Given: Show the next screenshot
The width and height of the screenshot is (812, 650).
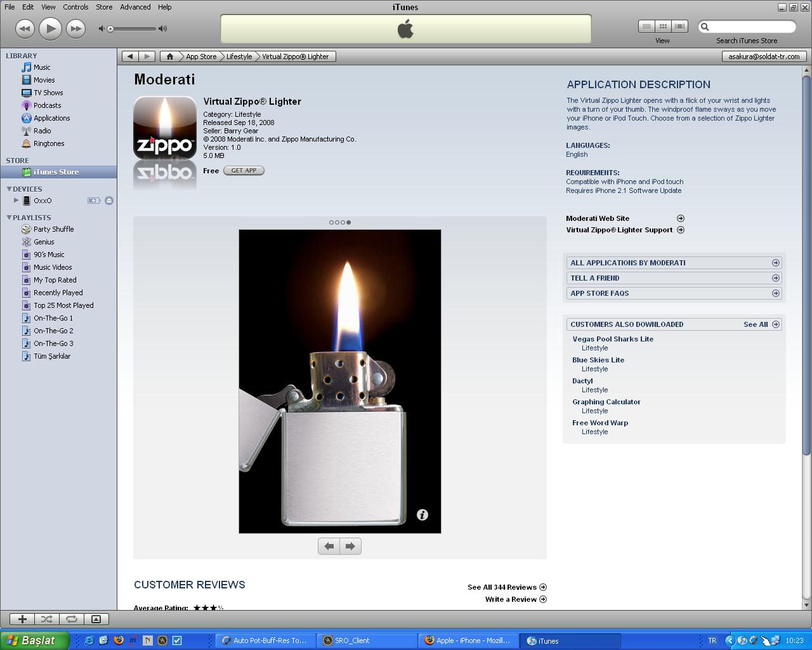Looking at the screenshot, I should point(350,546).
